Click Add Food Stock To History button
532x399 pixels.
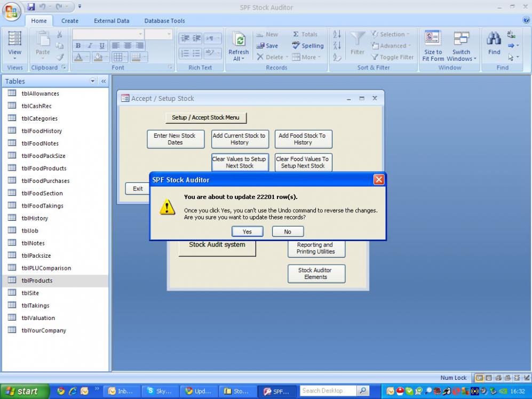[x=303, y=139]
